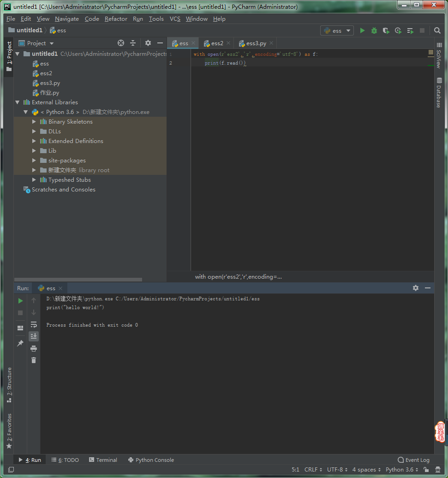The image size is (448, 478).
Task: Change line separator CRLF in status bar
Action: pyautogui.click(x=313, y=470)
